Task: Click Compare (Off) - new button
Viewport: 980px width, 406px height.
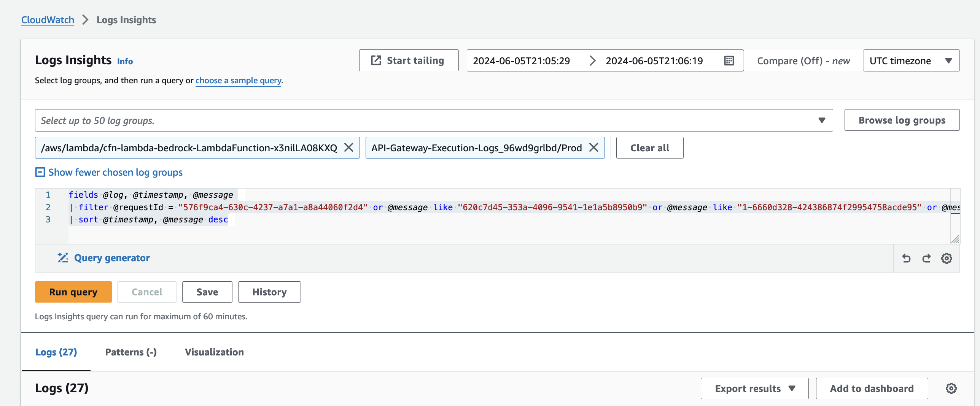Action: click(803, 61)
